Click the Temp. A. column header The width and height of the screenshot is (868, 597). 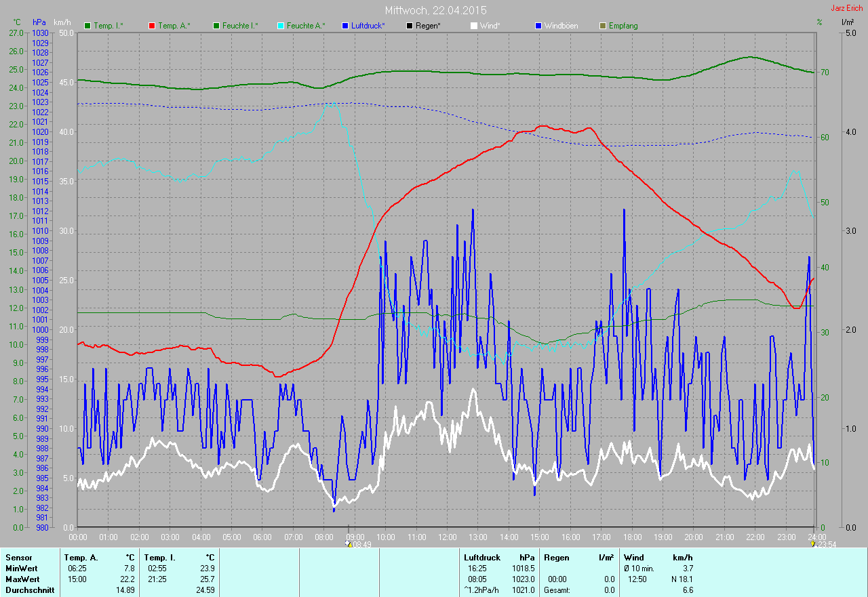coord(81,557)
